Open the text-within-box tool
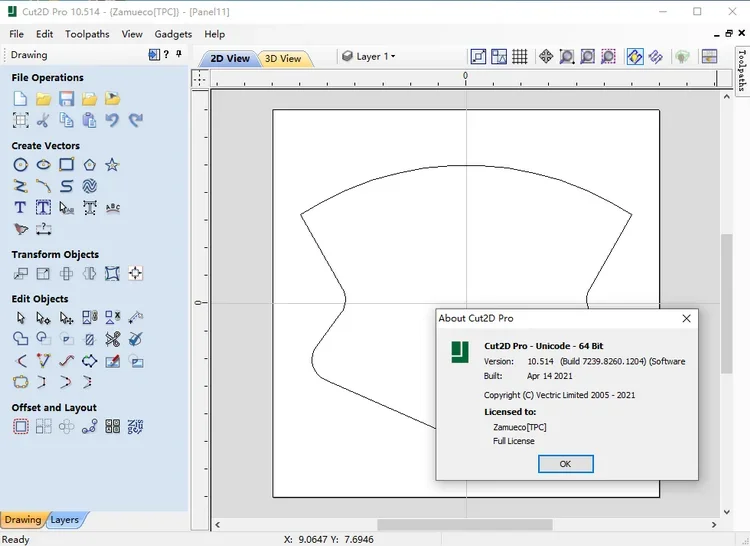 tap(43, 207)
